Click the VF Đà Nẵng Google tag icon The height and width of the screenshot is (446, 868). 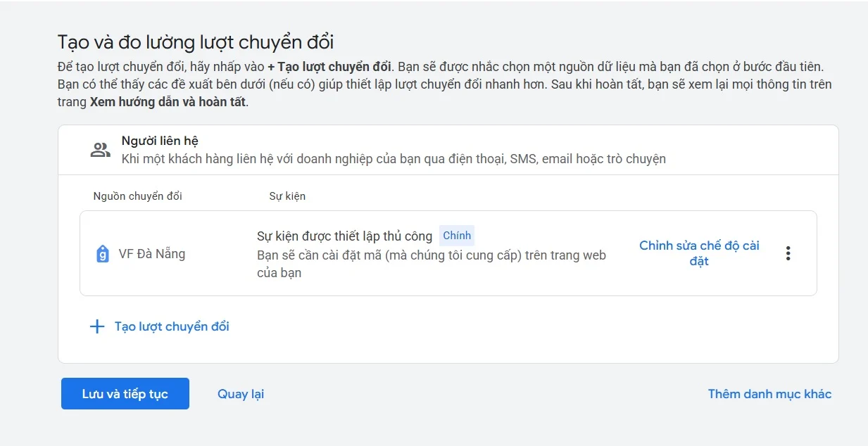coord(102,254)
